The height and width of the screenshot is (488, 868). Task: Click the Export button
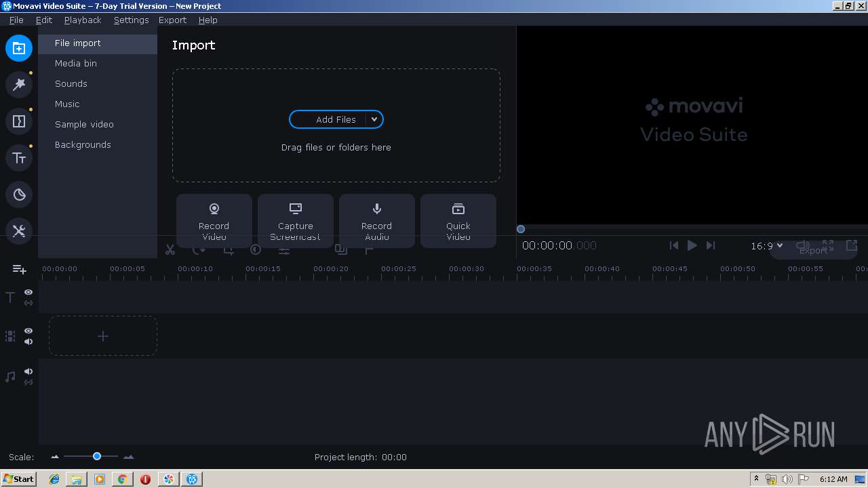[x=813, y=250]
